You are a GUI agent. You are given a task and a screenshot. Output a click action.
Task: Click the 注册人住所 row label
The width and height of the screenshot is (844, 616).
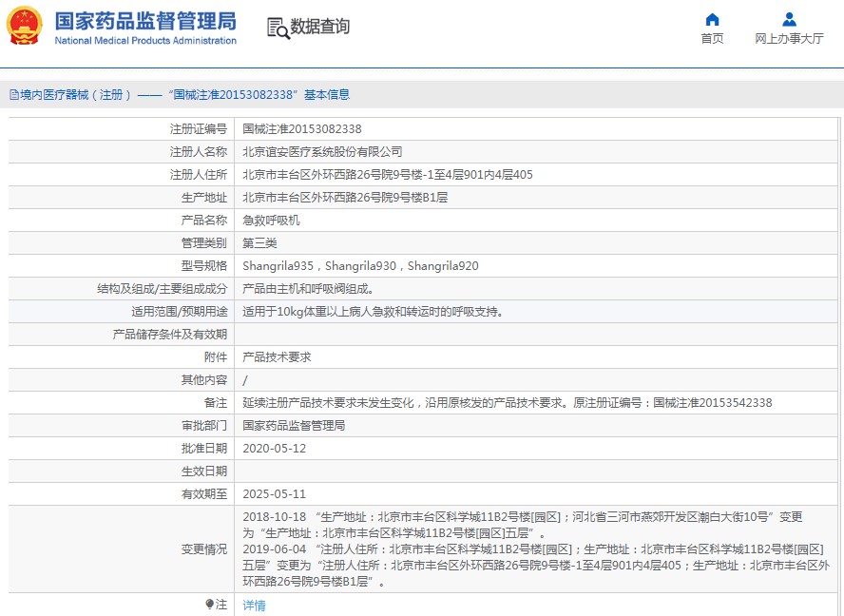click(199, 175)
